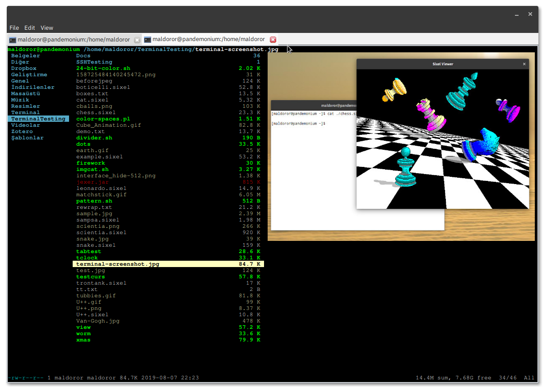Image resolution: width=547 pixels, height=392 pixels.
Task: Open the Edit menu
Action: [x=30, y=28]
